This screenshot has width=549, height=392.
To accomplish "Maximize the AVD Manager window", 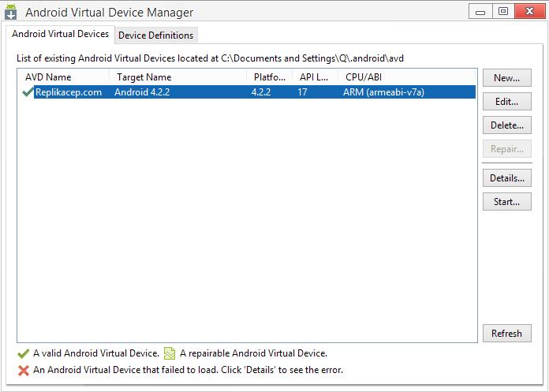I will (x=502, y=11).
